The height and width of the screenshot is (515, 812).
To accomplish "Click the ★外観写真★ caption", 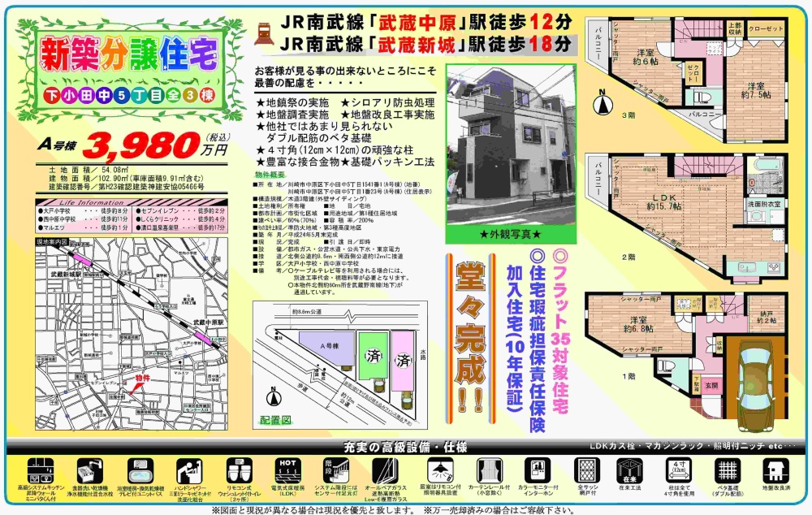I will (511, 235).
